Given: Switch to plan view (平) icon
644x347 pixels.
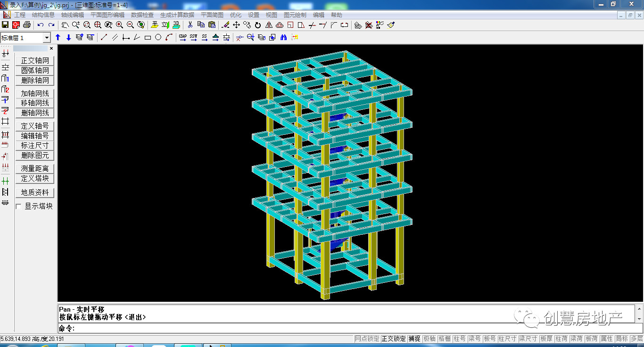Looking at the screenshot, I should click(x=155, y=25).
